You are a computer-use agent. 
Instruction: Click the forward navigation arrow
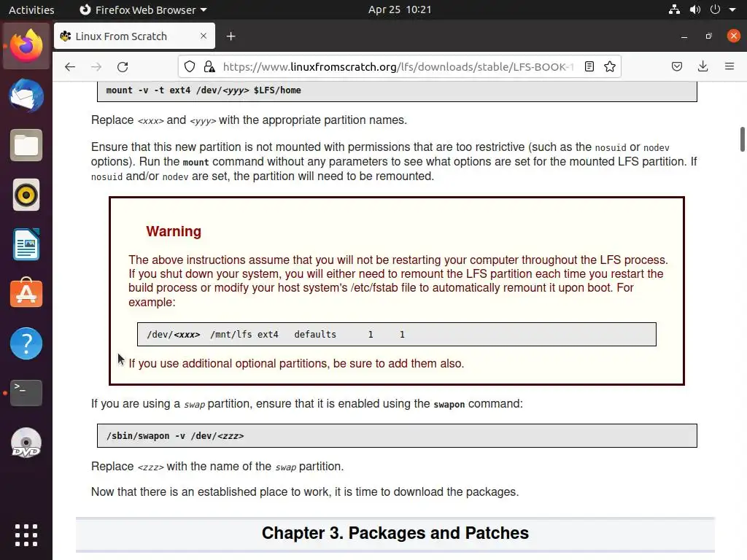point(96,66)
